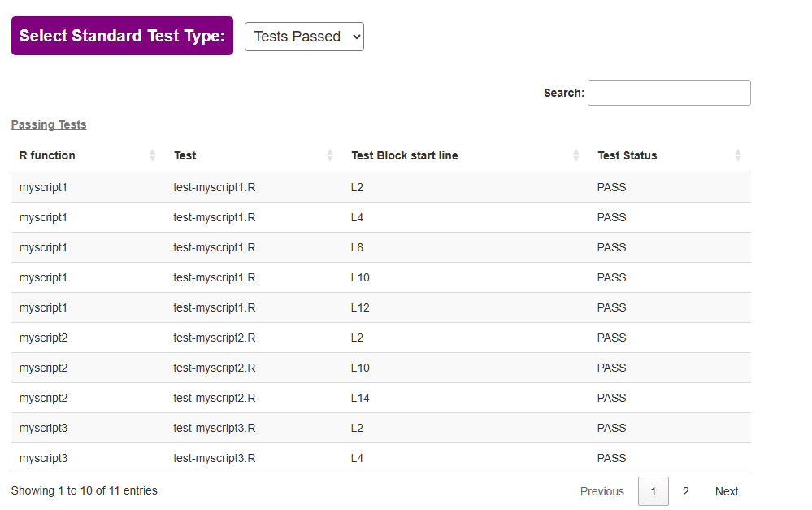This screenshot has height=510, width=812.
Task: Sort by R function column header
Action: pos(47,155)
